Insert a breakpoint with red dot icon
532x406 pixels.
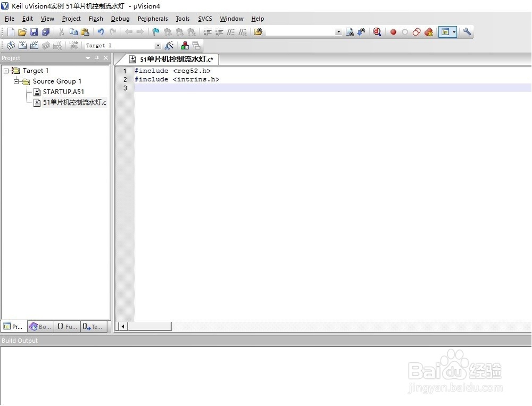393,32
